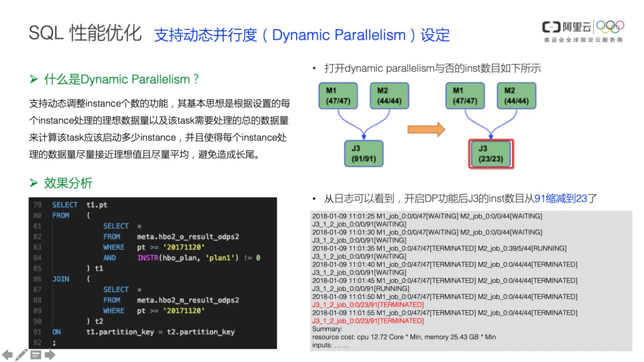Screen dimensions: 644x362
Task: Click the Olympic rings emblem
Action: (x=610, y=27)
